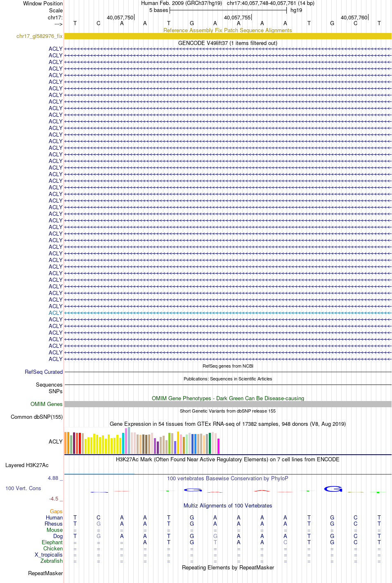This screenshot has width=392, height=583.
Task: Click the Dog alignment row label
Action: (58, 536)
